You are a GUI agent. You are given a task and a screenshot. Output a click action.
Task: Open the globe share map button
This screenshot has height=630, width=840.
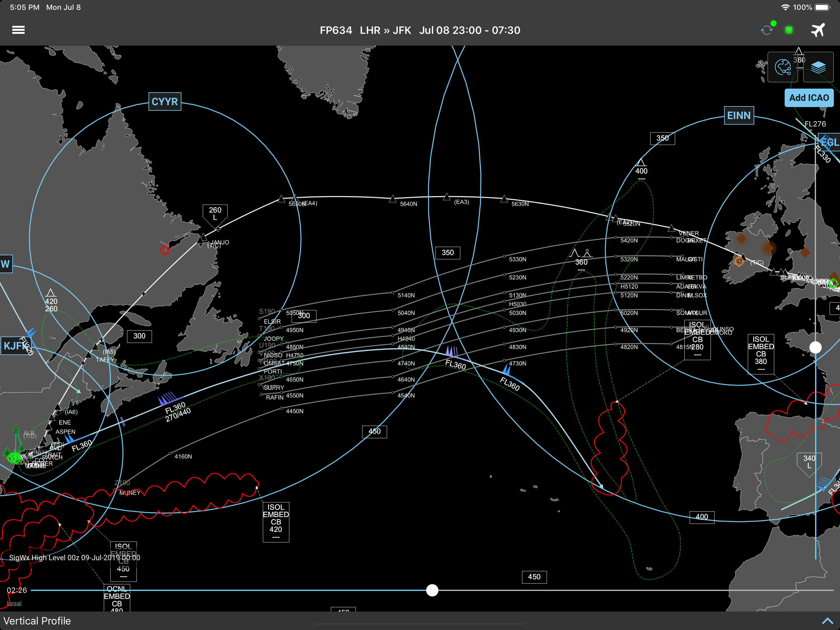782,68
